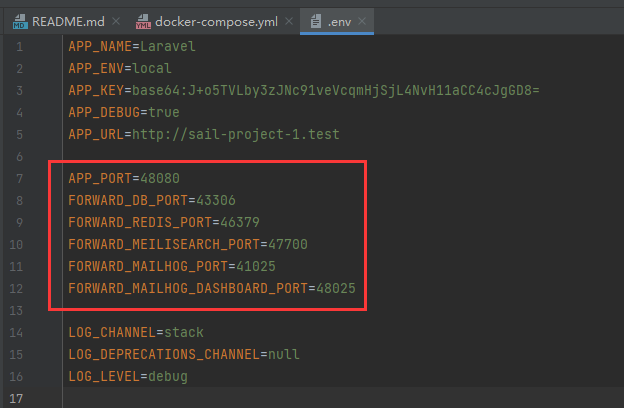The image size is (624, 408).
Task: Click the FORWARD_MAILHOG_PORT=41025 line
Action: coord(172,266)
